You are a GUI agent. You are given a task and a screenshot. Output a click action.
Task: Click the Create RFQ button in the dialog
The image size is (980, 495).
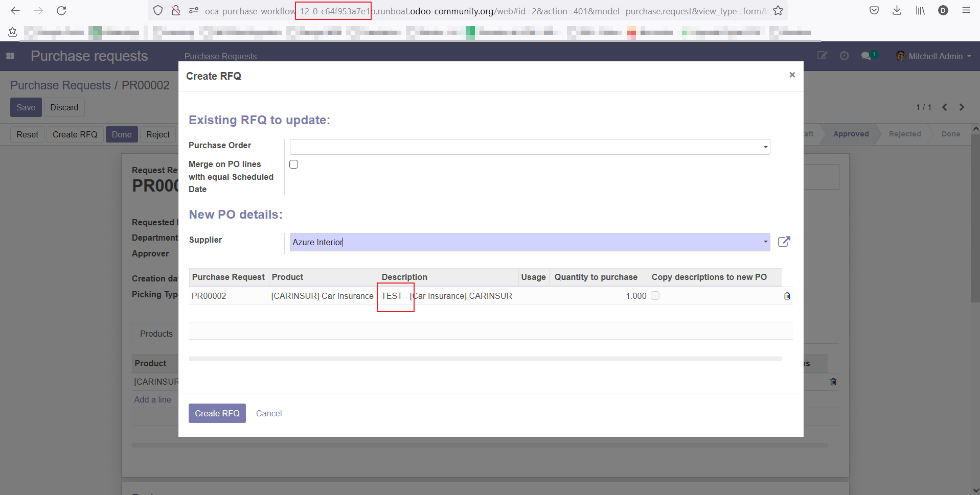click(217, 413)
